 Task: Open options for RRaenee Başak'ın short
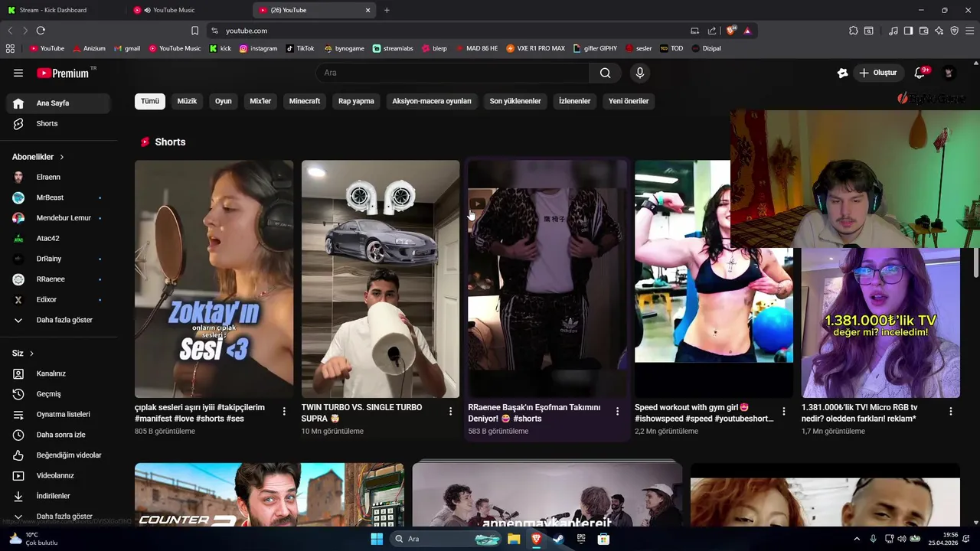pos(618,412)
